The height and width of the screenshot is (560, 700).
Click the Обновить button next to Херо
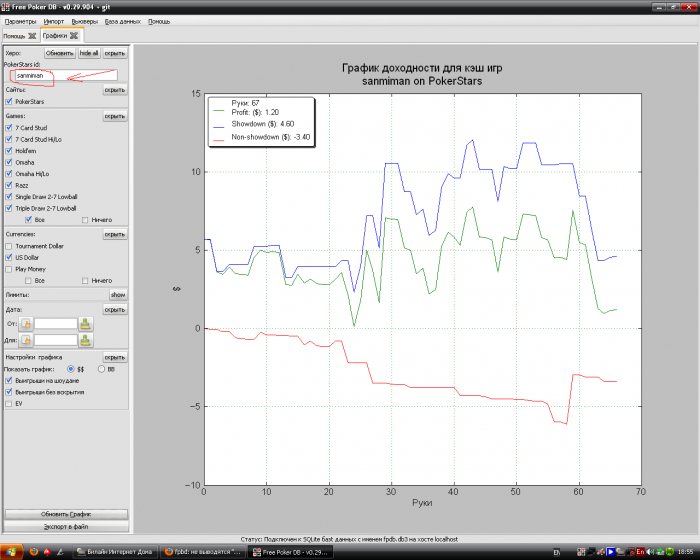click(x=59, y=53)
